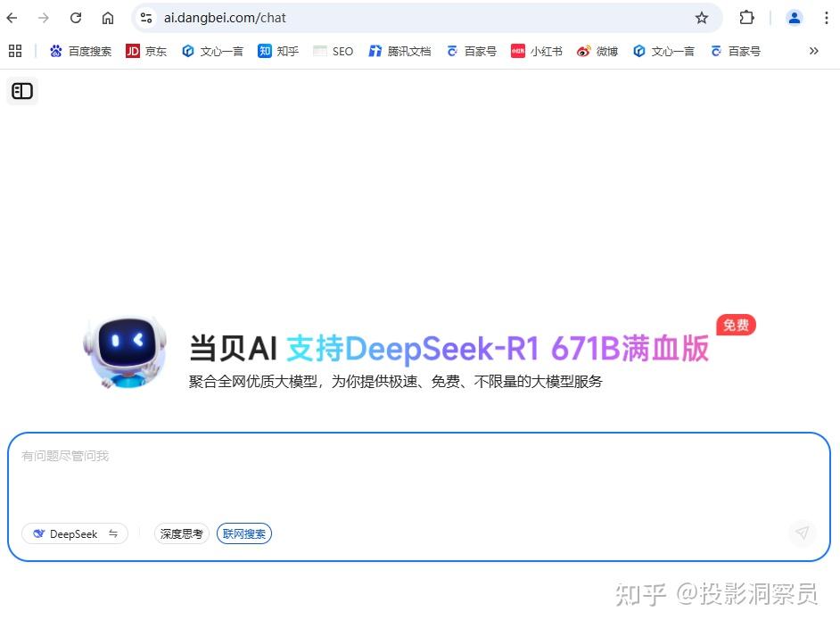Reload the page with the refresh icon

[76, 17]
